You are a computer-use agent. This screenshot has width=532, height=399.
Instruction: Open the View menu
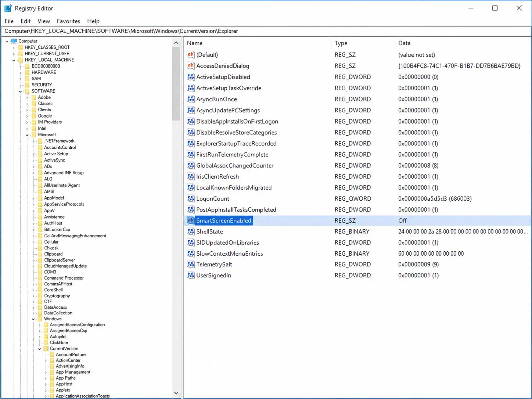[x=44, y=21]
